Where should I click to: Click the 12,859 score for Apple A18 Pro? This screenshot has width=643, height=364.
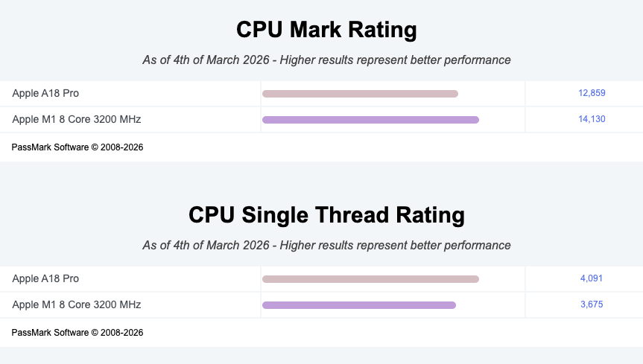(x=592, y=93)
